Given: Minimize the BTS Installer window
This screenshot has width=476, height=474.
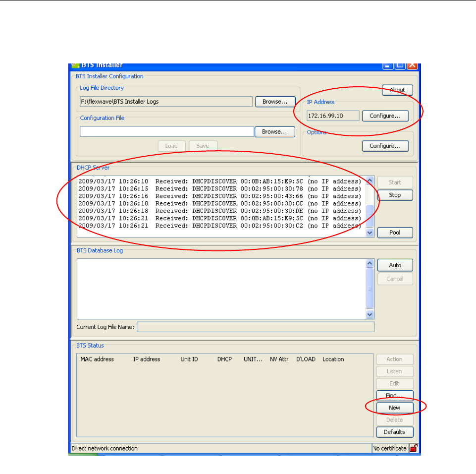Looking at the screenshot, I should click(x=387, y=65).
